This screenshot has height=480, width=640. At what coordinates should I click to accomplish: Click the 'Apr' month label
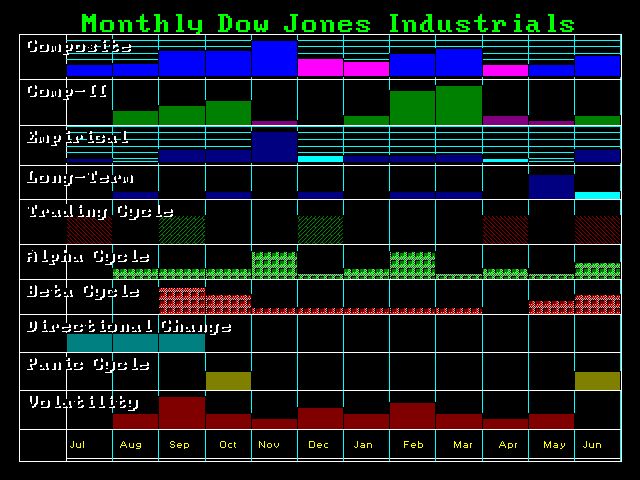pos(508,445)
